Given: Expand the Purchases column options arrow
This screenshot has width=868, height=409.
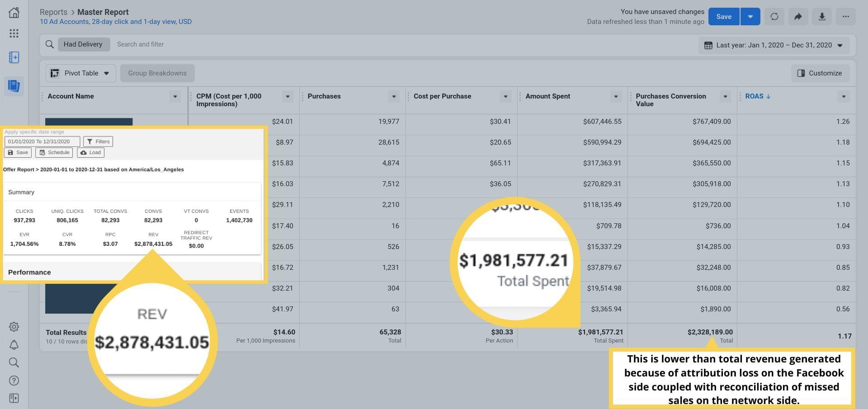Looking at the screenshot, I should pyautogui.click(x=394, y=97).
